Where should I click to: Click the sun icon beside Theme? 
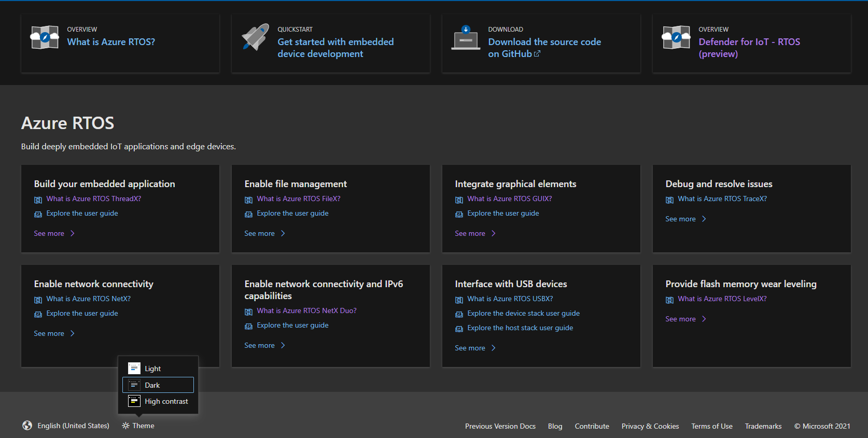point(125,426)
